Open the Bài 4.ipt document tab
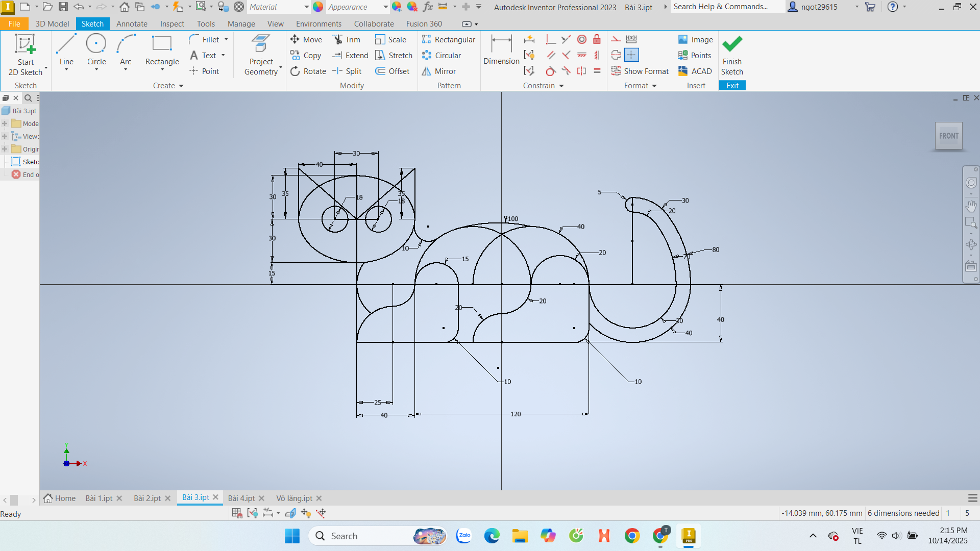Screen dimensions: 980x551 tap(241, 498)
